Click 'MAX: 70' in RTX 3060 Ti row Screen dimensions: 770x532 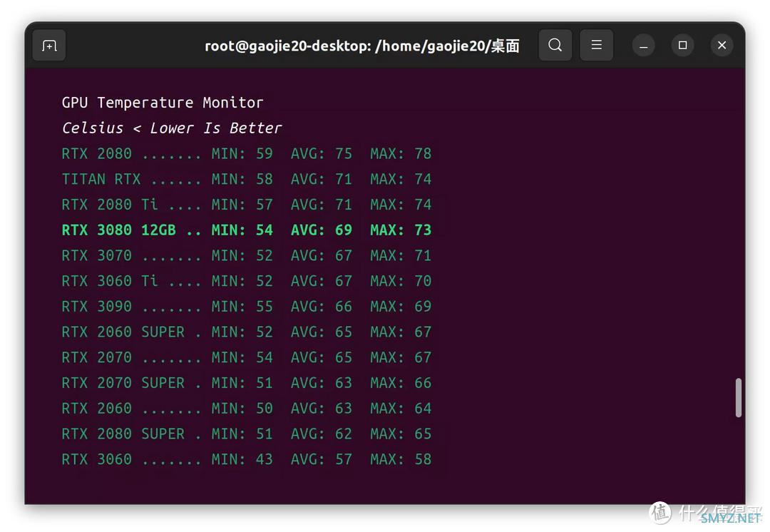[x=401, y=281]
